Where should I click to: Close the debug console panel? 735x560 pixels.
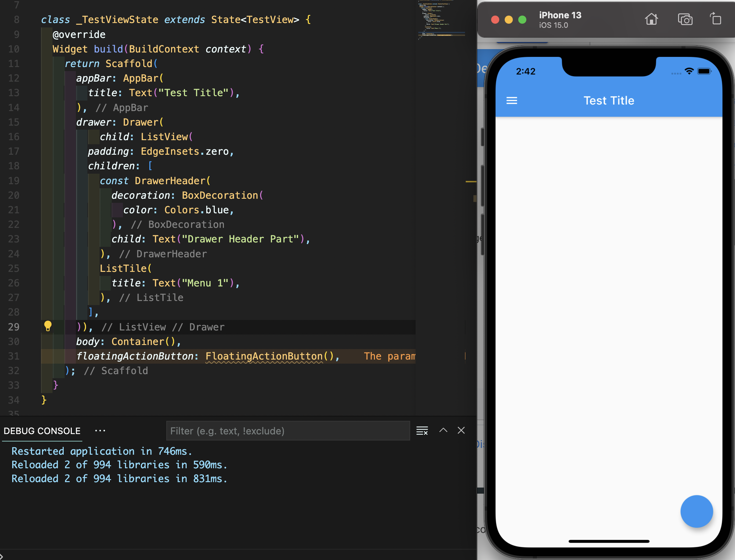pyautogui.click(x=461, y=430)
